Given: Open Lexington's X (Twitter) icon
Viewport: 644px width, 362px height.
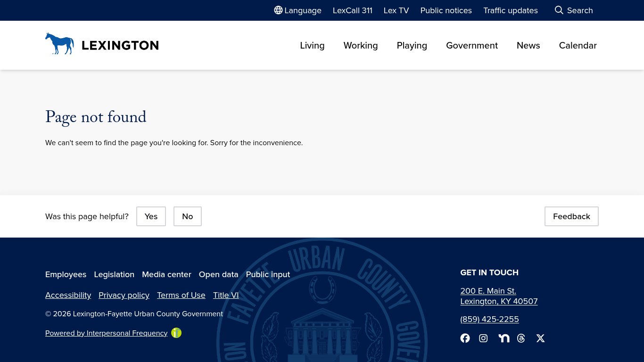Looking at the screenshot, I should pos(540,338).
